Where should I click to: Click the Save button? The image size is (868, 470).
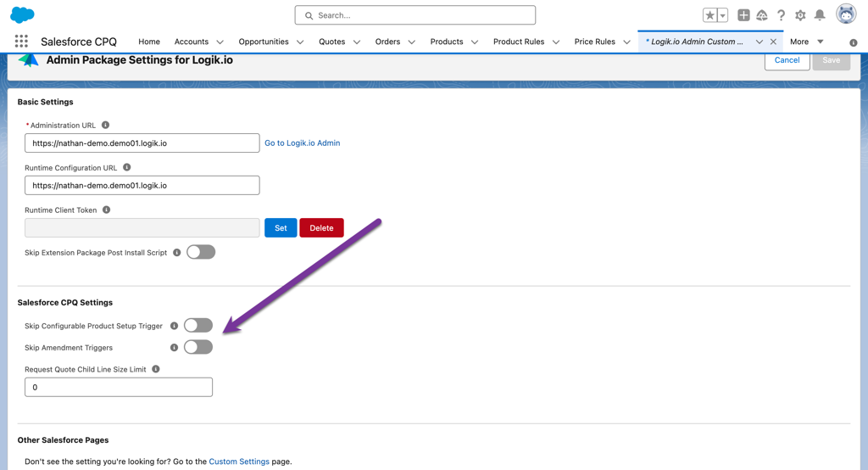(x=831, y=60)
